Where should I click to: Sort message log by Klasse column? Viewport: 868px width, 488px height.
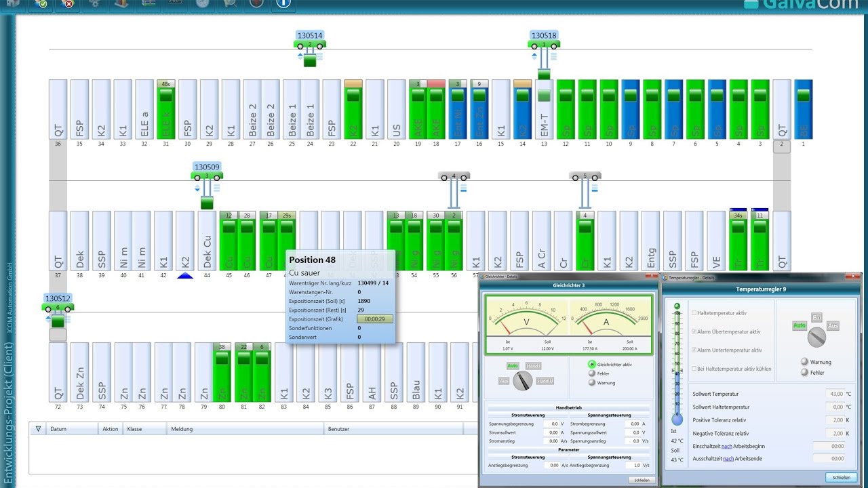(146, 428)
